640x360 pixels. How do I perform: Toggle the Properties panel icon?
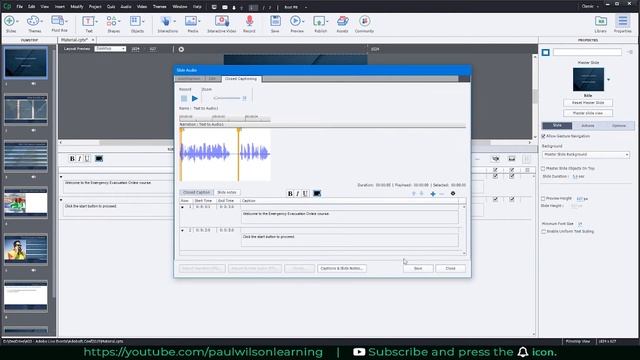pos(622,21)
